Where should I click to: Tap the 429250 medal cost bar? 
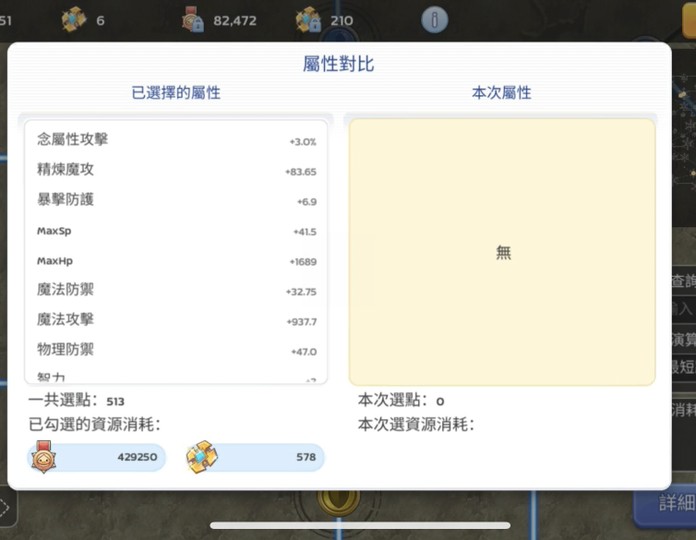click(97, 457)
